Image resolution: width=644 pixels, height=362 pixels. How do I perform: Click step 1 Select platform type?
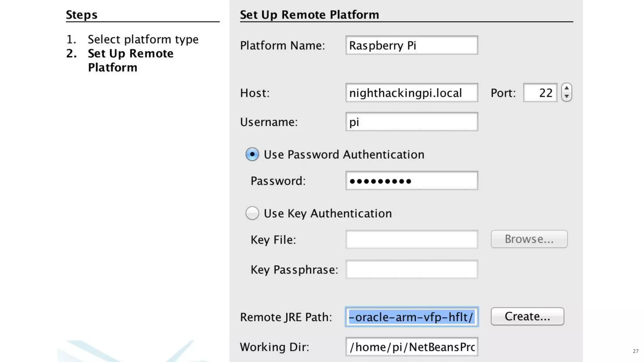[143, 39]
